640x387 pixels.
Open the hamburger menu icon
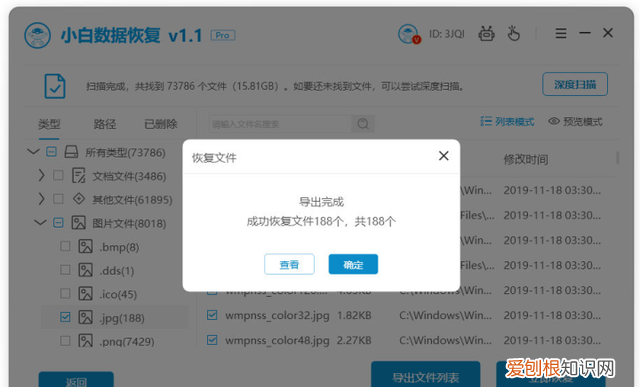(561, 33)
